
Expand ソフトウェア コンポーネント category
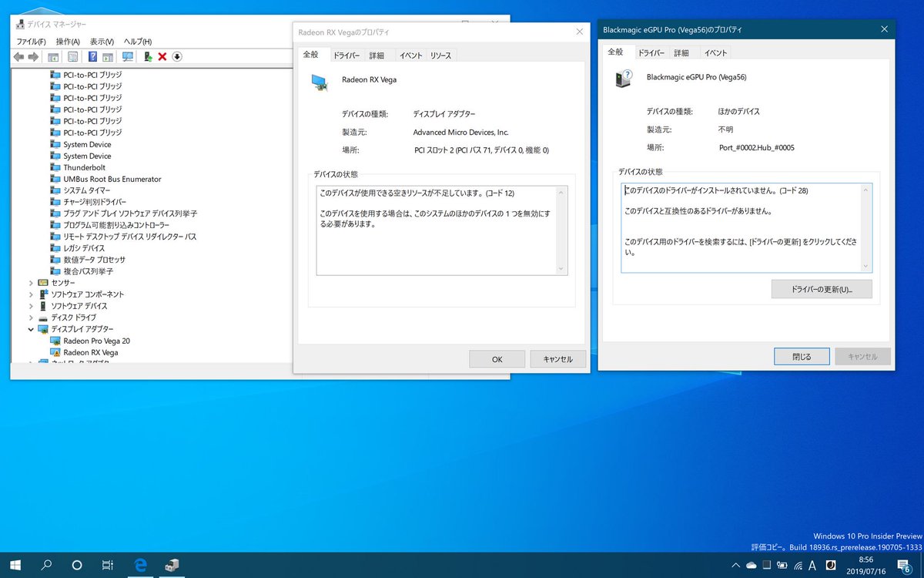[x=32, y=294]
